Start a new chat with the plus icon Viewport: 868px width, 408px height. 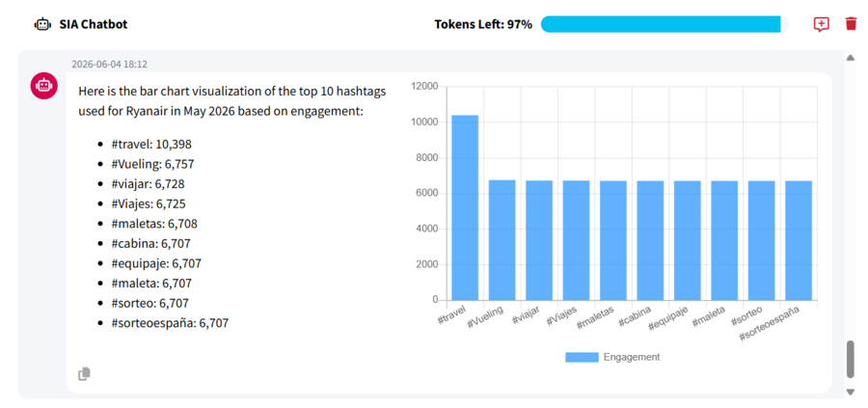(821, 24)
